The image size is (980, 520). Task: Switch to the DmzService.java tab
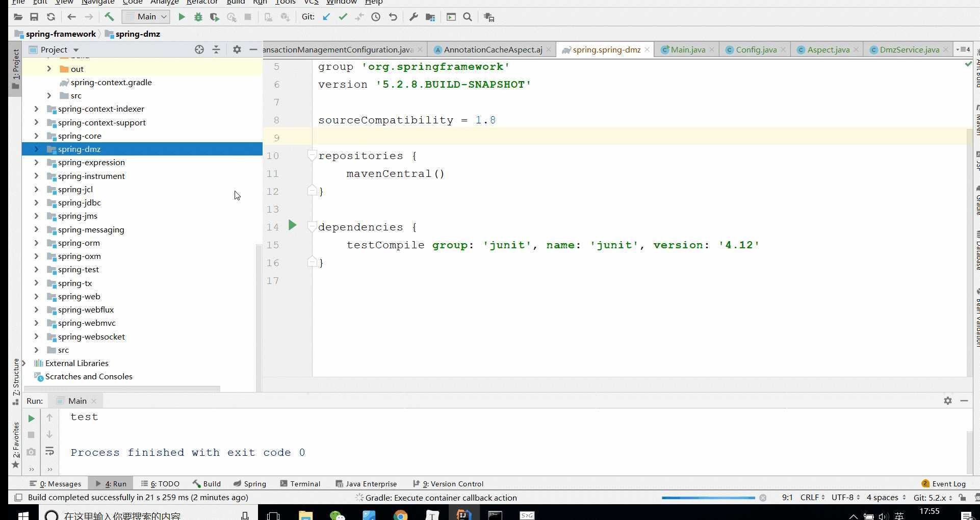pyautogui.click(x=909, y=49)
